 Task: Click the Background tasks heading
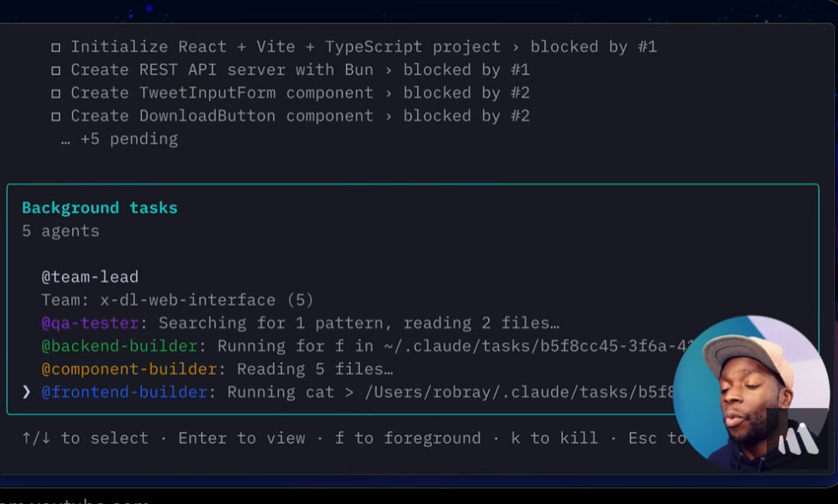click(x=99, y=208)
